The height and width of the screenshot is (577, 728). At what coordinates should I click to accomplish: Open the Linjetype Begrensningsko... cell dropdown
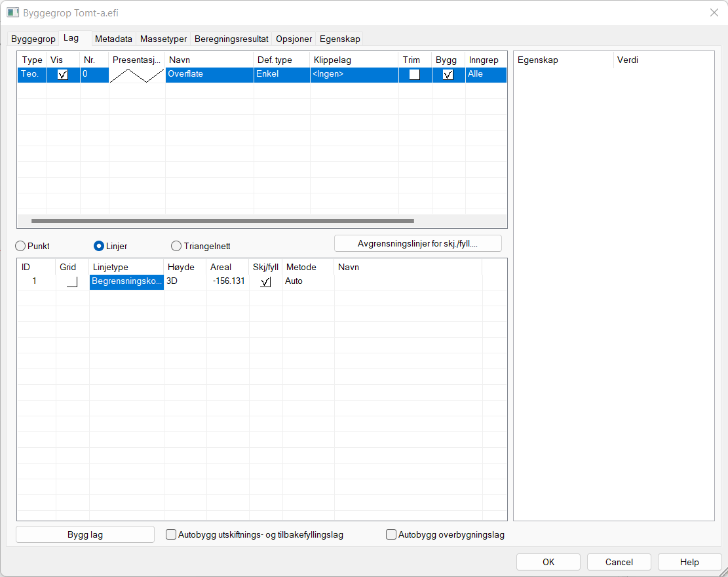(126, 281)
